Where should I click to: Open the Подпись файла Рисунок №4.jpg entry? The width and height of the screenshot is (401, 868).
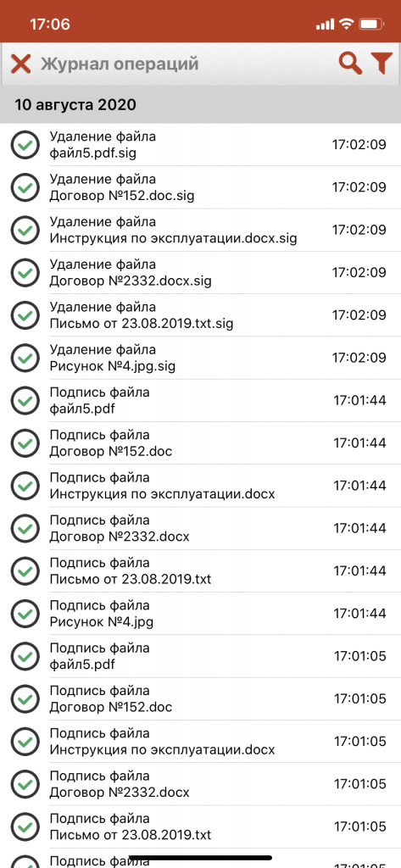200,614
